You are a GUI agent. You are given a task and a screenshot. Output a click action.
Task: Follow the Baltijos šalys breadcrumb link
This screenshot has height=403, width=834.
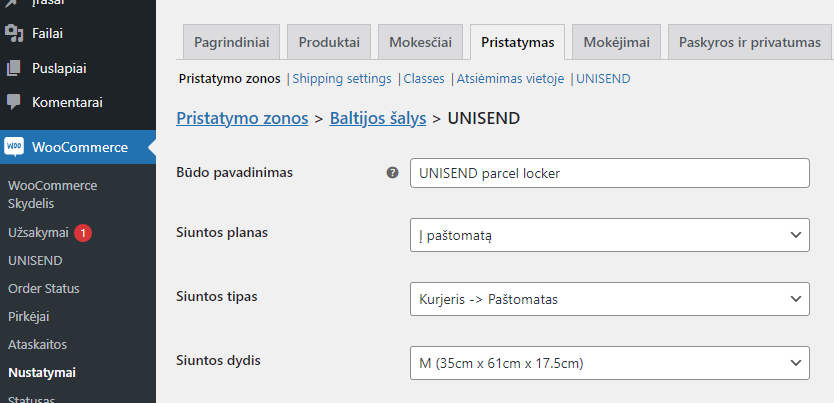pyautogui.click(x=378, y=118)
